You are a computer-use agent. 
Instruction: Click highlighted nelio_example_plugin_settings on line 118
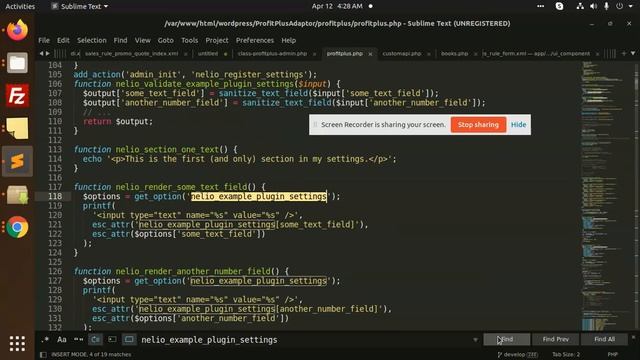tap(259, 196)
